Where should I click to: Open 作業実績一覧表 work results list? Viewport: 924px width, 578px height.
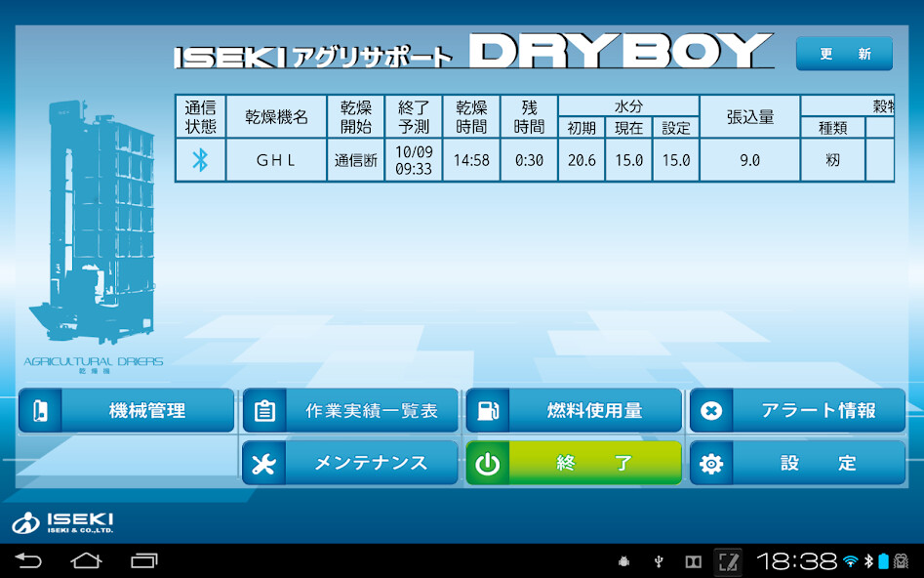click(x=350, y=410)
